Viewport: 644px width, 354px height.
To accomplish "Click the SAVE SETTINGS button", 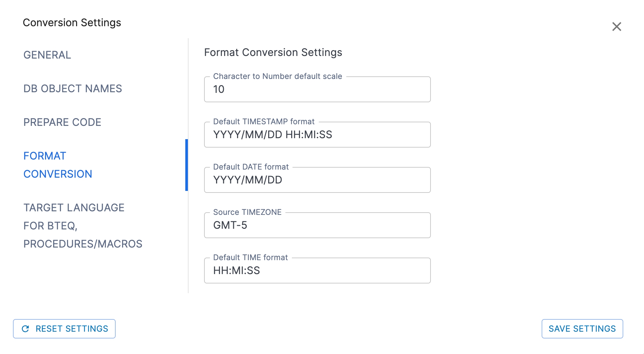I will [x=582, y=329].
